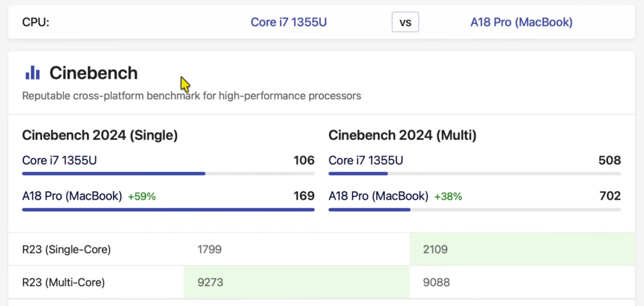Open A18 Pro (MacBook) under Cinebench 2024 (Single)
Image resolution: width=644 pixels, height=306 pixels.
click(x=72, y=196)
